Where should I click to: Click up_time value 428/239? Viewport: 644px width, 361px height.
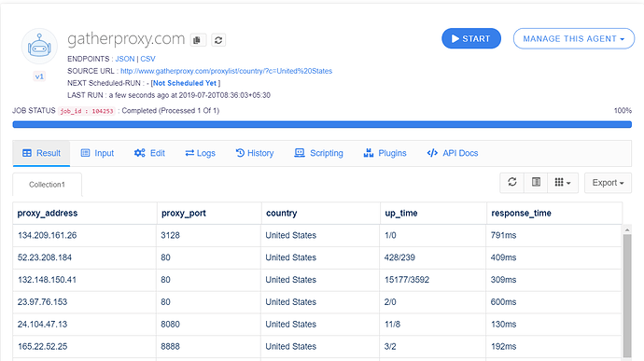399,257
